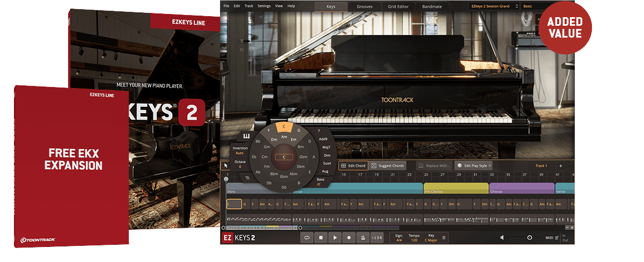This screenshot has height=262, width=644.
Task: Enable the 1234 count-in button
Action: (x=377, y=237)
